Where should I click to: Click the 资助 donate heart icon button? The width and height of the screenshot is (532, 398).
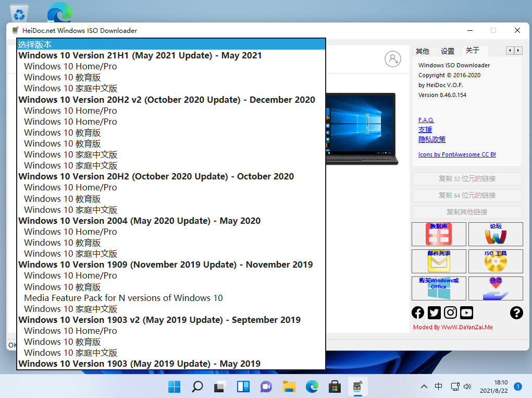pos(496,288)
